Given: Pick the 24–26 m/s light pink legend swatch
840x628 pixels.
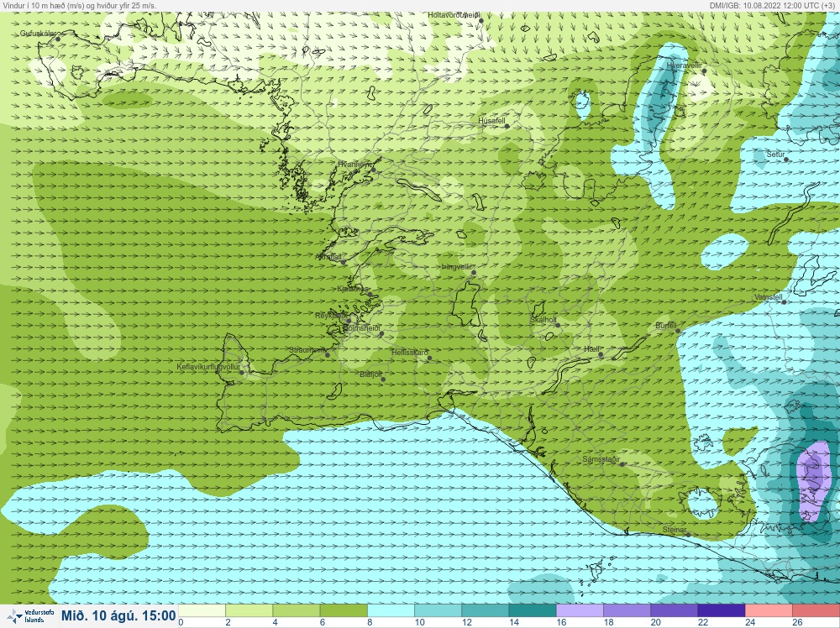Looking at the screenshot, I should pyautogui.click(x=769, y=610).
